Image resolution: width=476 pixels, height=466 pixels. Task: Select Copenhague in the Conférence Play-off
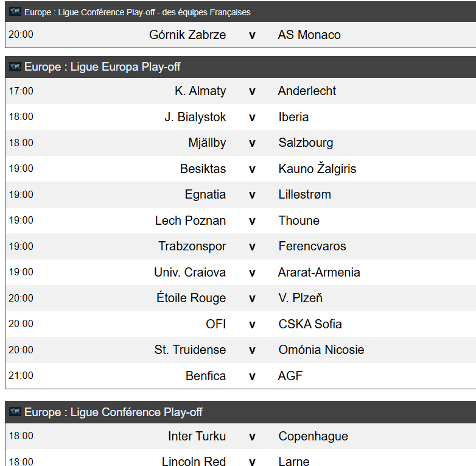point(313,437)
